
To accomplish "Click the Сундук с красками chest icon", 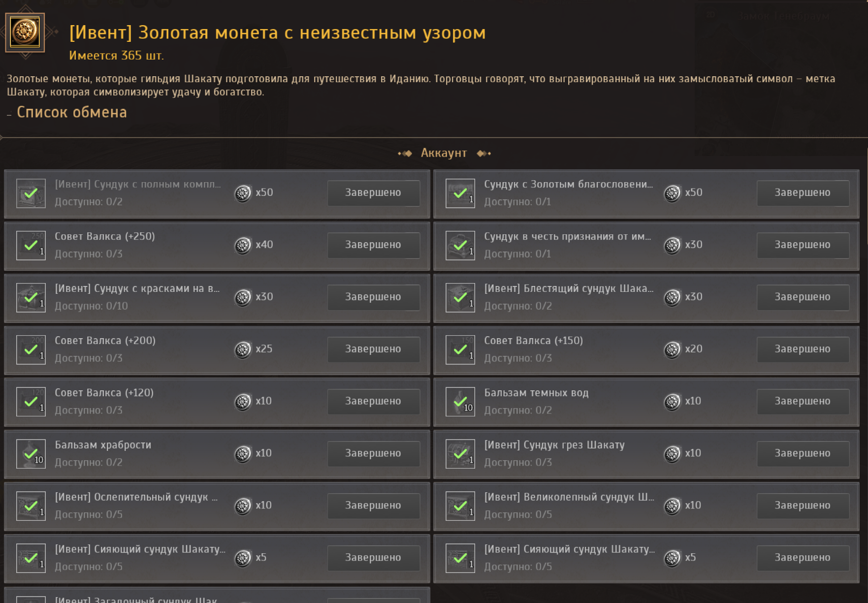I will [31, 297].
